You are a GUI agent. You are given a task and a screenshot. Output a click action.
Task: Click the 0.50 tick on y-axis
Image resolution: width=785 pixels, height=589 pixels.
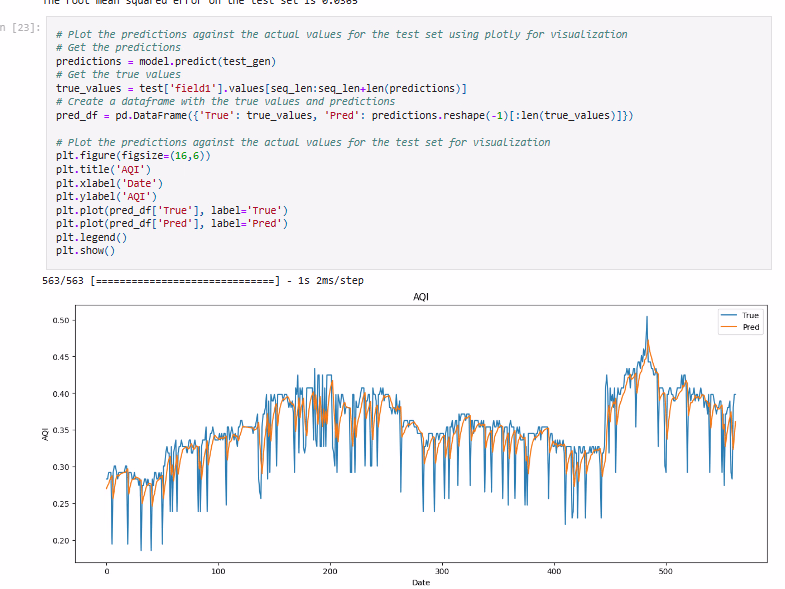point(59,320)
